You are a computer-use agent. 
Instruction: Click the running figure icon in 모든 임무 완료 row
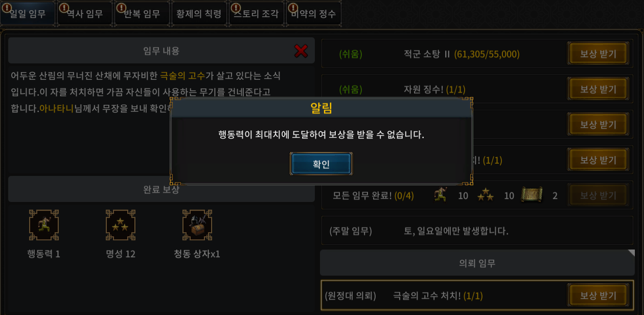point(440,195)
